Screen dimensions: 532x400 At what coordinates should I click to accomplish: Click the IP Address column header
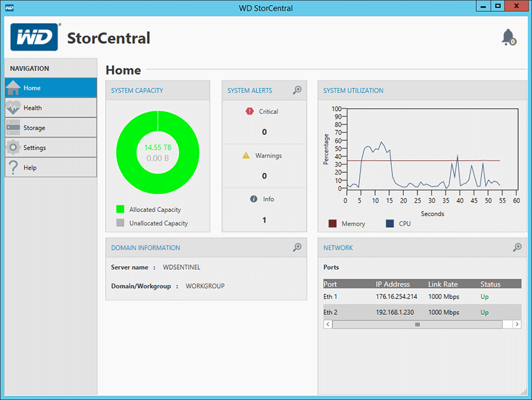tap(393, 284)
